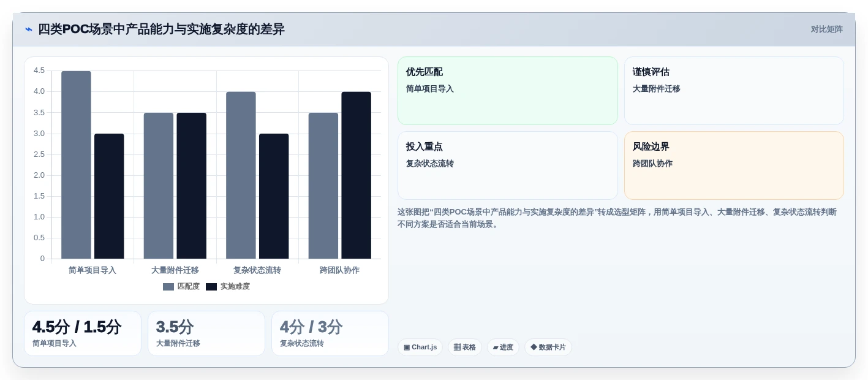Click the 大量附件迁移 text in 谨慎评估 card

coord(657,89)
